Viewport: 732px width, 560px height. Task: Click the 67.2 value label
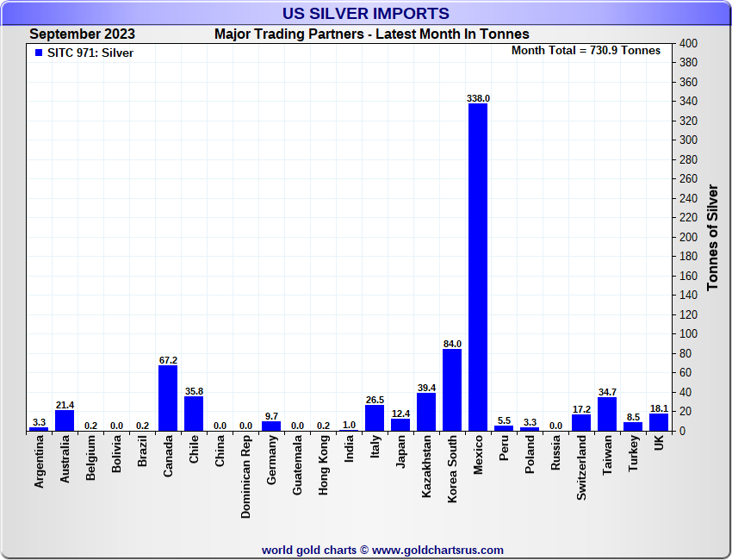[x=168, y=360]
